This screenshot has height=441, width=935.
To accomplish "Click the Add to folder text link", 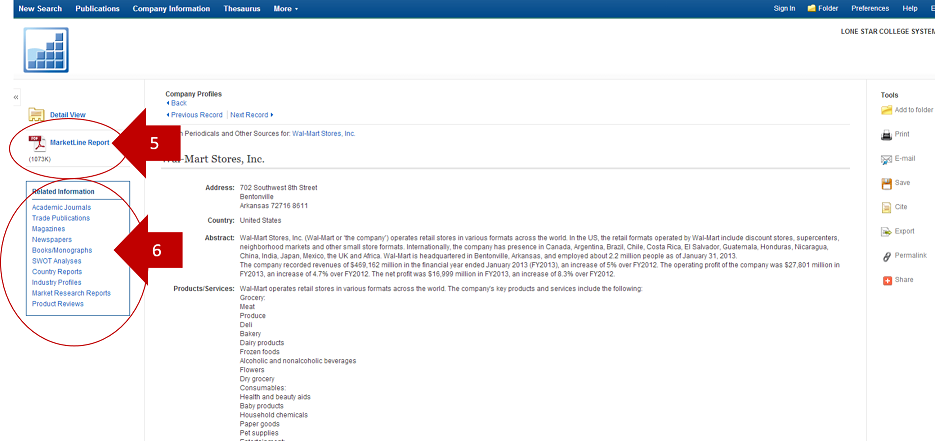I will click(x=914, y=110).
